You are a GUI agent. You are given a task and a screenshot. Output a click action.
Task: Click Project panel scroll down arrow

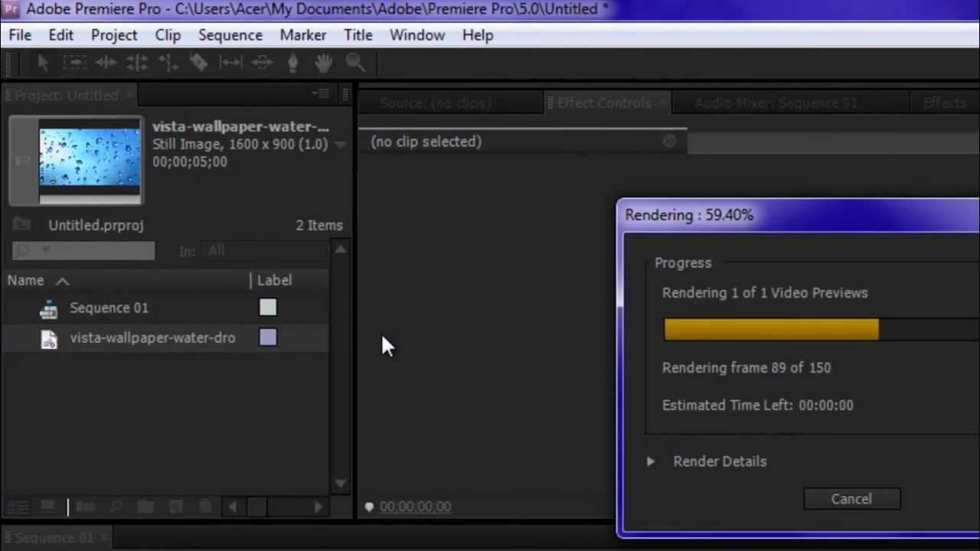341,484
